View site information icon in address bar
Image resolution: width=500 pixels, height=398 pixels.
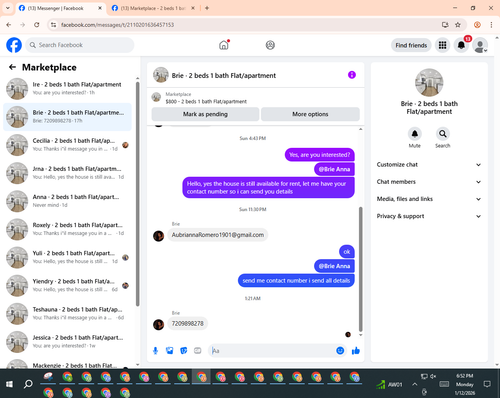click(53, 25)
